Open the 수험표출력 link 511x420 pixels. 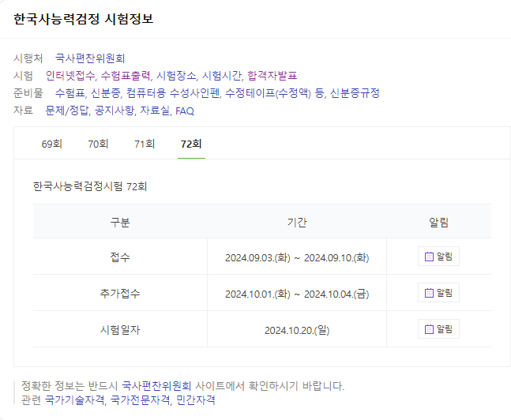126,76
